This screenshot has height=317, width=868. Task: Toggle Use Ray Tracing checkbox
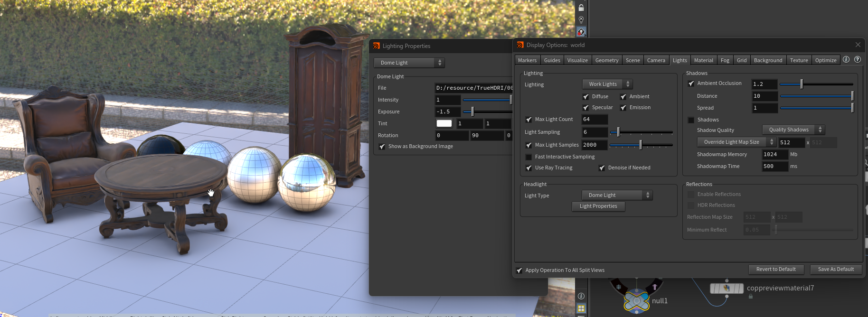529,168
